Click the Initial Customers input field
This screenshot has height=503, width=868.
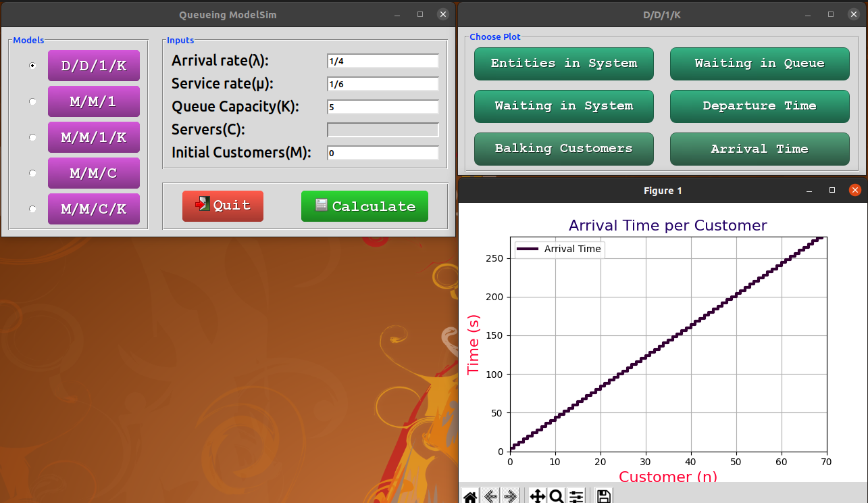point(383,153)
